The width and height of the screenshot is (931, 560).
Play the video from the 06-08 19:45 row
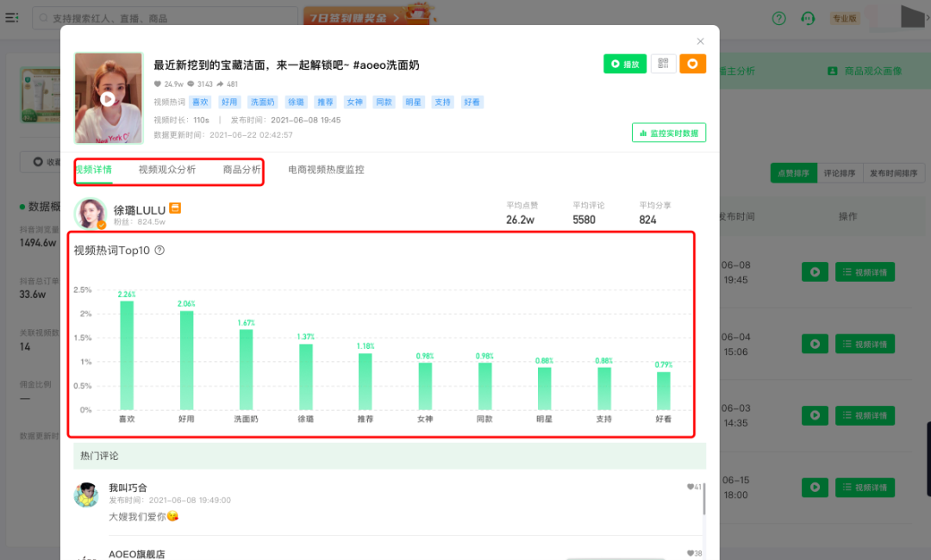(815, 272)
